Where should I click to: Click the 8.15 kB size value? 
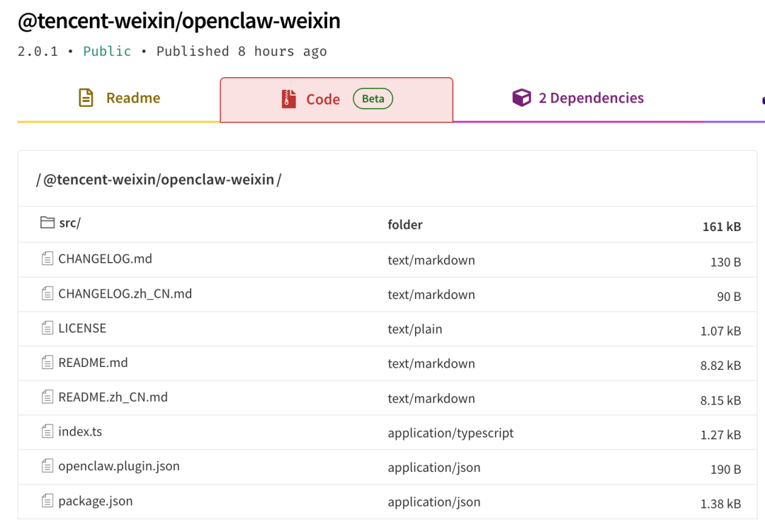tap(720, 400)
